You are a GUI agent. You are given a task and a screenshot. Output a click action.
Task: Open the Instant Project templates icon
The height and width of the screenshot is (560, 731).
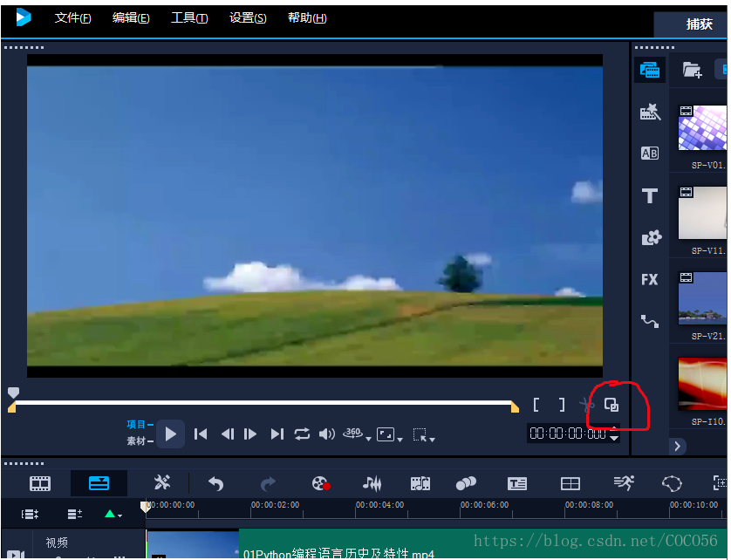coord(650,112)
